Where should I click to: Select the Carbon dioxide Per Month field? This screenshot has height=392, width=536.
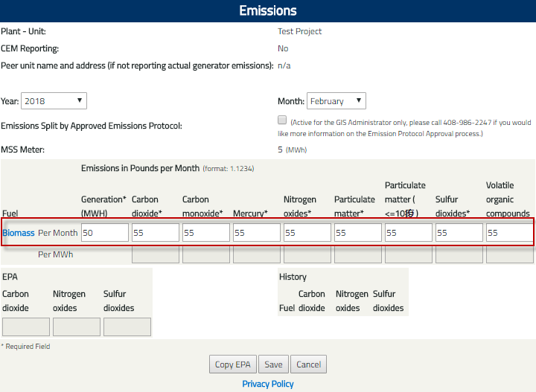(155, 233)
